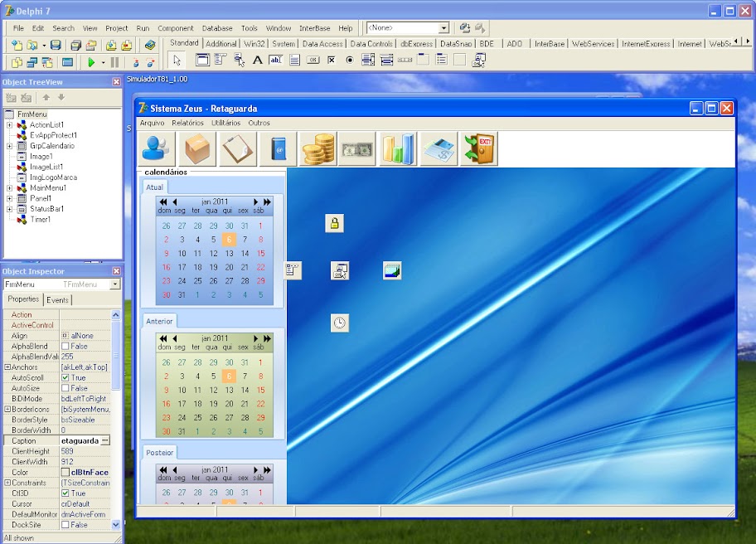This screenshot has height=544, width=756.
Task: Click the user person icon in Sistema Zeus
Action: tap(156, 148)
